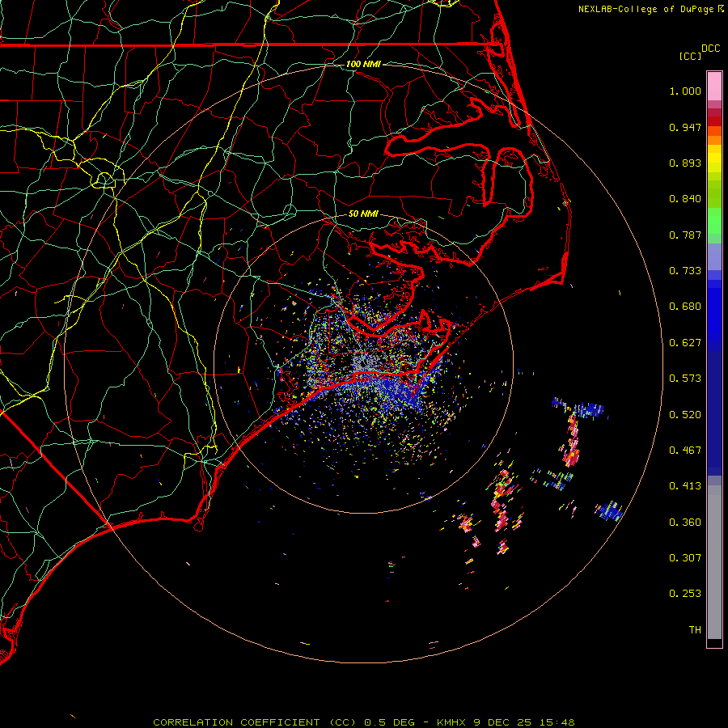Select the 0.573 scale value
This screenshot has height=728, width=728.
pyautogui.click(x=685, y=379)
